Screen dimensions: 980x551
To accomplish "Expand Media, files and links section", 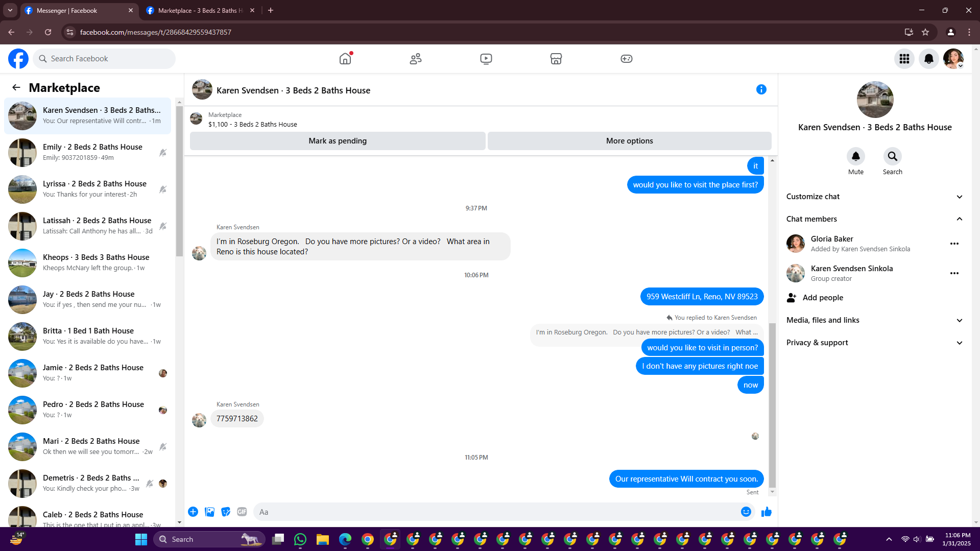I will tap(875, 320).
